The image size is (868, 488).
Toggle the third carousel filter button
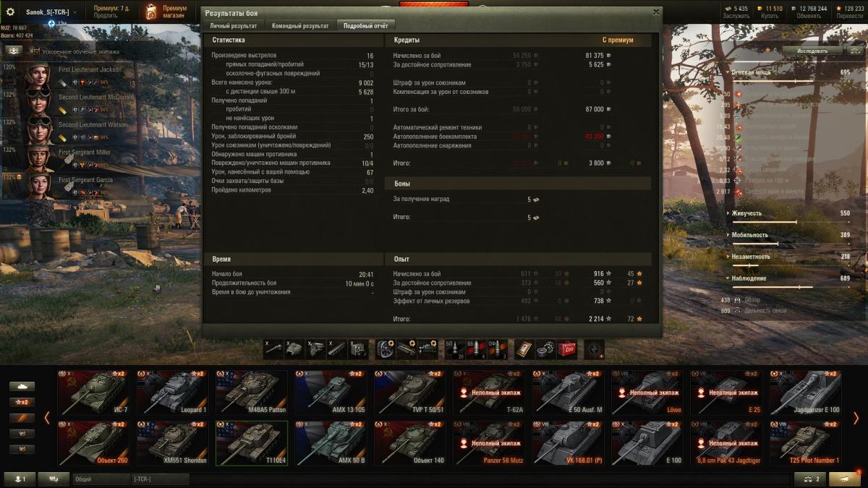pos(22,418)
